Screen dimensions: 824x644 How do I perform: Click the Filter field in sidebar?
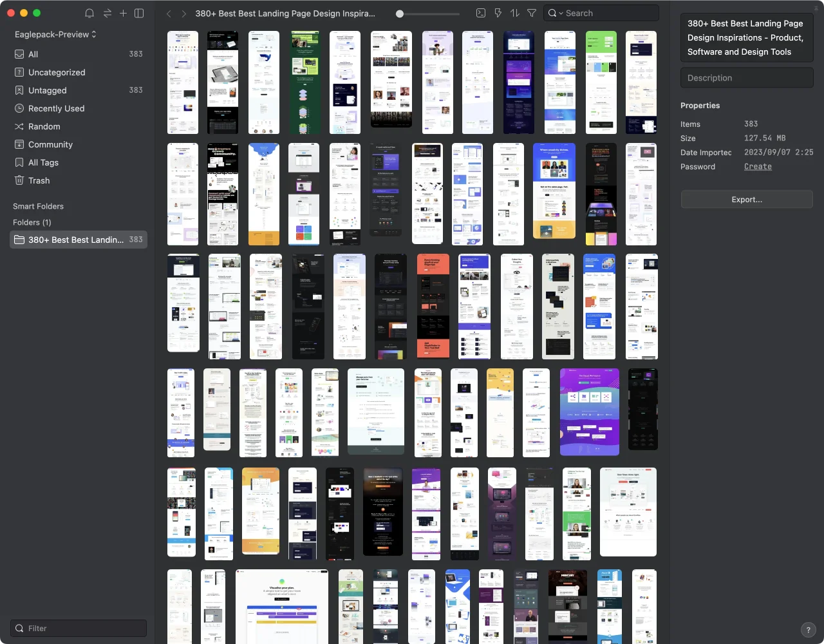[79, 628]
